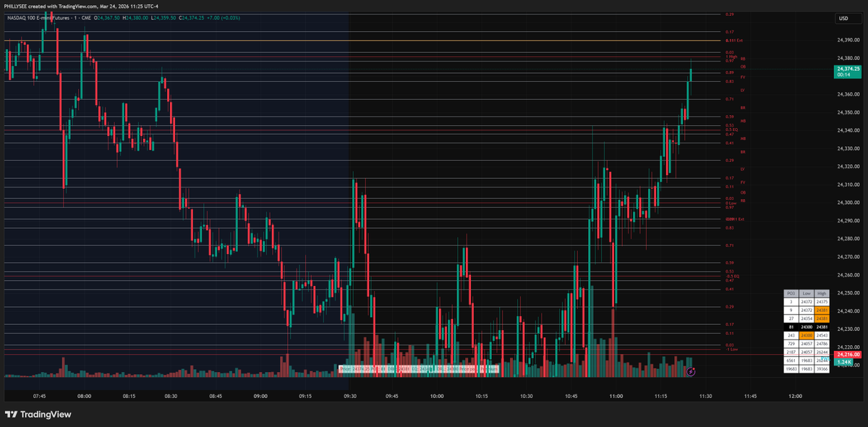Click the 10:00 time axis label
Screen dimensions: 868x427
437,396
